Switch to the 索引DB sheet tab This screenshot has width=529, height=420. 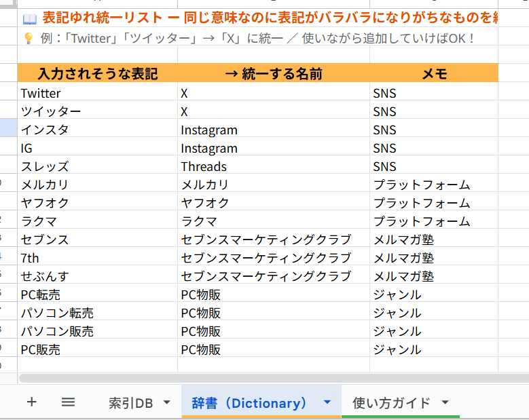pos(130,403)
